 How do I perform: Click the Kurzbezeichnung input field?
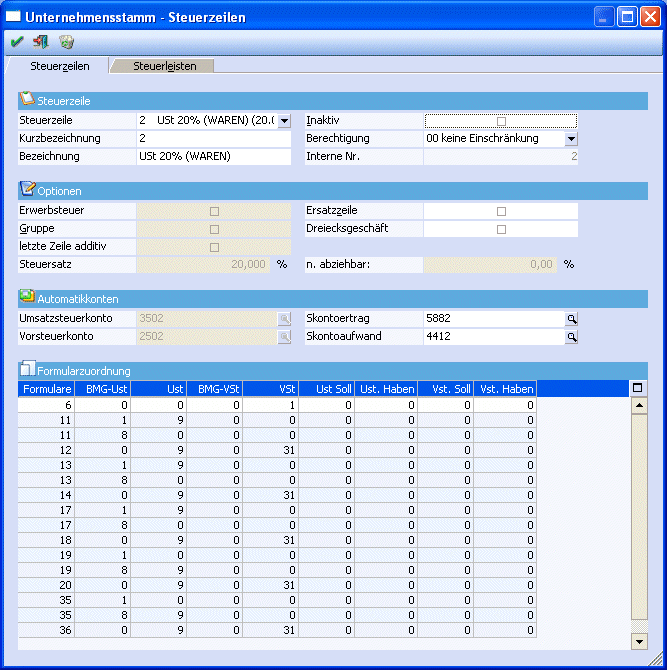point(213,139)
